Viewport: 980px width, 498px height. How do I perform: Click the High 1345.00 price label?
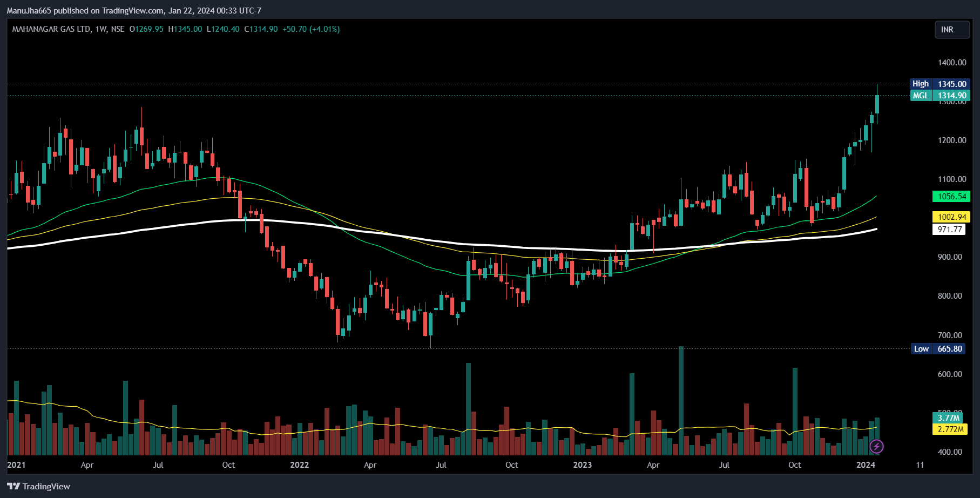point(940,84)
